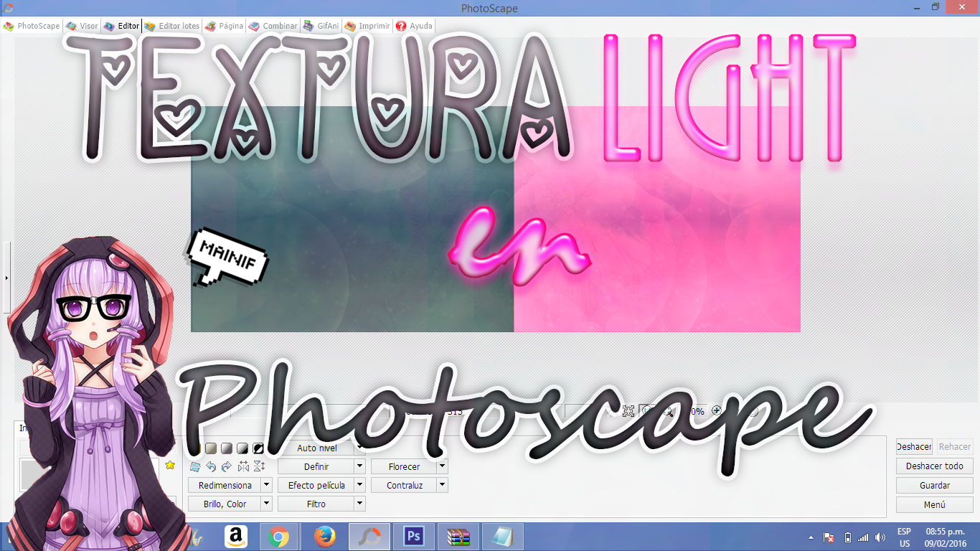Screen dimensions: 980x551
Task: Click the pink texture half on the canvas
Action: pyautogui.click(x=657, y=220)
